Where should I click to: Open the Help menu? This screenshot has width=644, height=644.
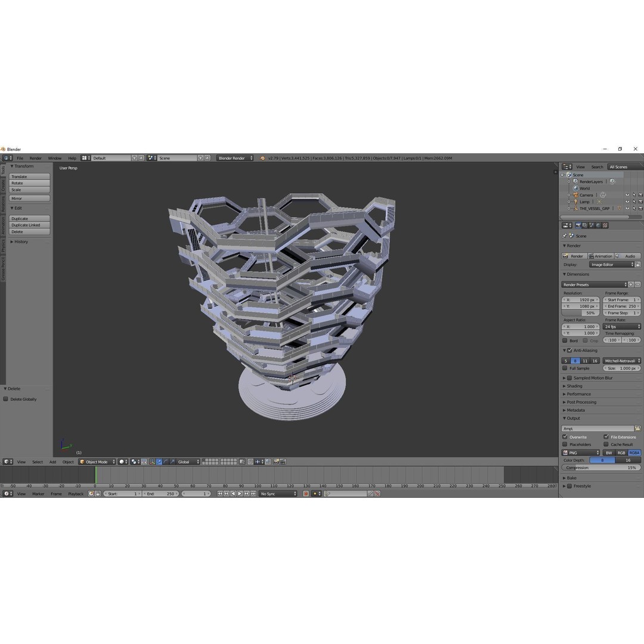click(x=72, y=158)
